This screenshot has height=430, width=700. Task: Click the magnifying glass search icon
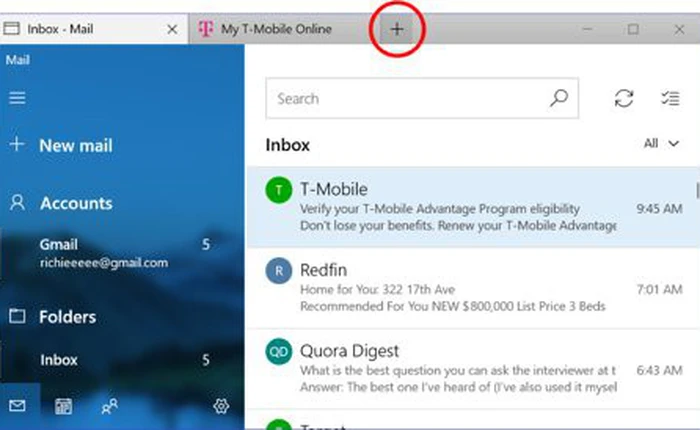coord(559,98)
